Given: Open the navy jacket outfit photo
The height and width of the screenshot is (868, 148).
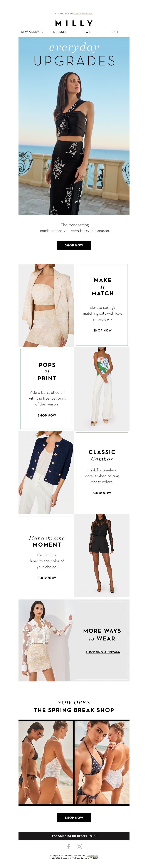Looking at the screenshot, I should click(x=46, y=472).
